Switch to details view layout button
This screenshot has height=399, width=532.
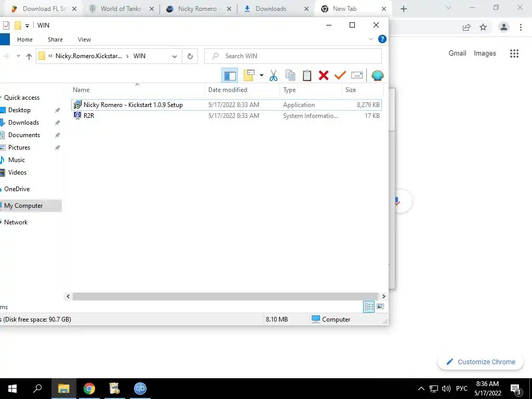click(369, 307)
